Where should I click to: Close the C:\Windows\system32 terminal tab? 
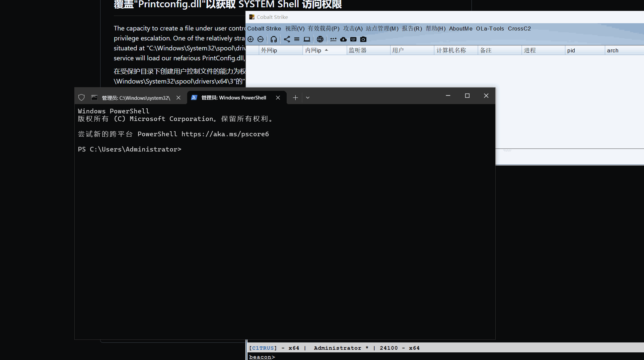point(179,98)
